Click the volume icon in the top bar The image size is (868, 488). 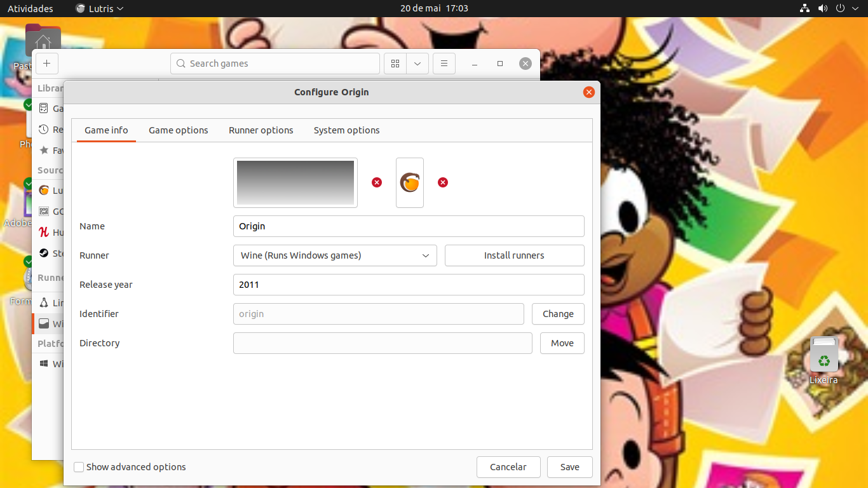(x=822, y=8)
